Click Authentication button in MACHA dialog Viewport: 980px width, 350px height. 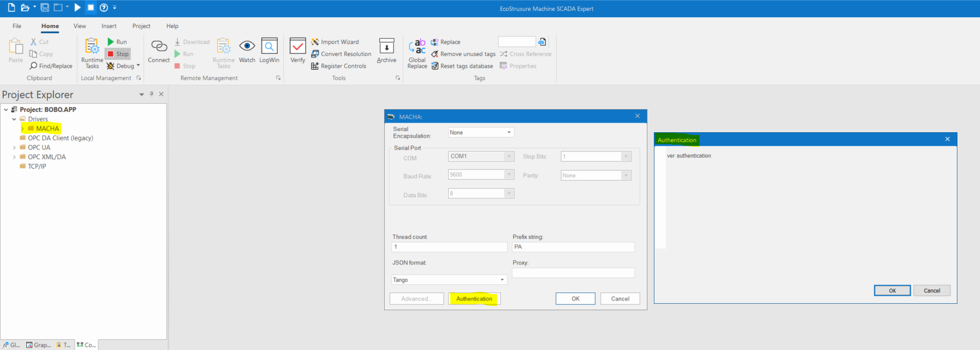point(474,299)
